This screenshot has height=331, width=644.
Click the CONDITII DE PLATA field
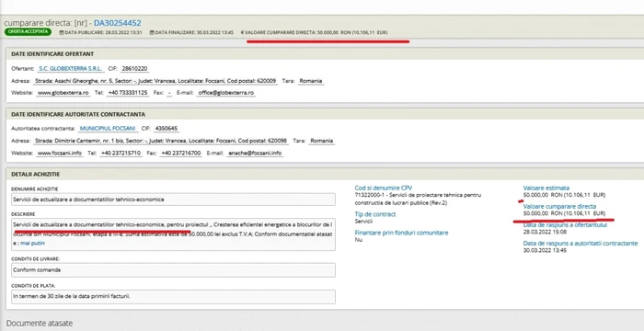(x=173, y=296)
